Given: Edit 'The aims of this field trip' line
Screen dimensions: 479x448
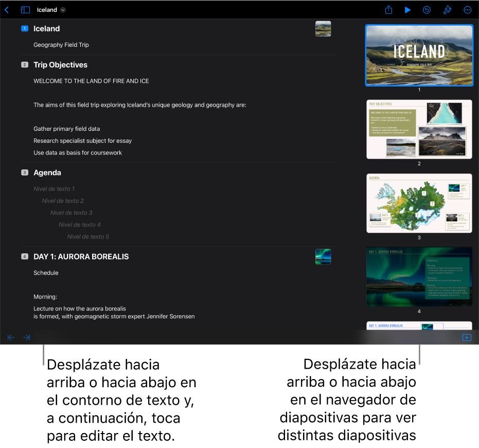Looking at the screenshot, I should click(x=140, y=105).
